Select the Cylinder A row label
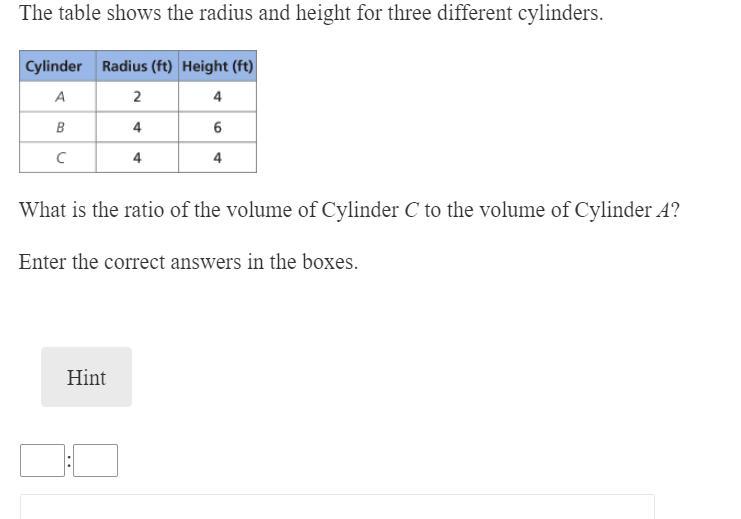 click(x=59, y=97)
